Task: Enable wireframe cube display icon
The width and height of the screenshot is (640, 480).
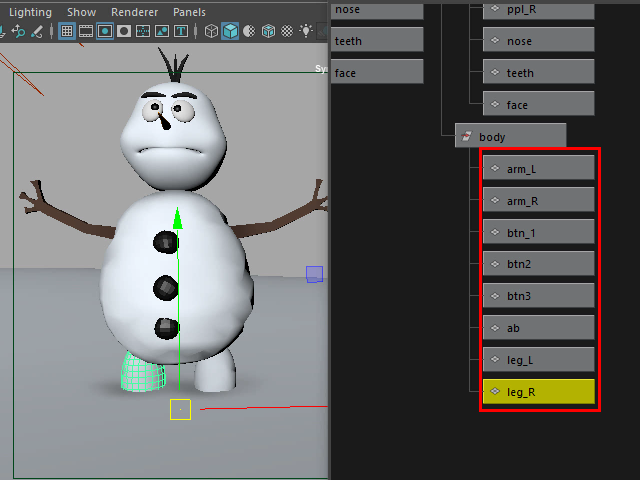Action: click(x=211, y=31)
